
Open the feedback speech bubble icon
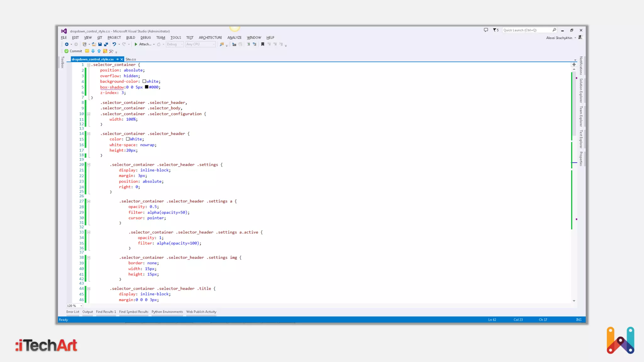click(x=486, y=30)
